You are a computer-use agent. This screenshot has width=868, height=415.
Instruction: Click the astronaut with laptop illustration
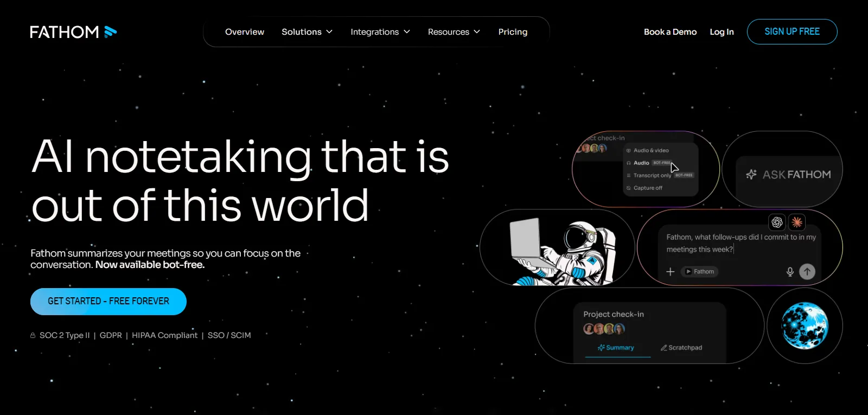point(564,252)
